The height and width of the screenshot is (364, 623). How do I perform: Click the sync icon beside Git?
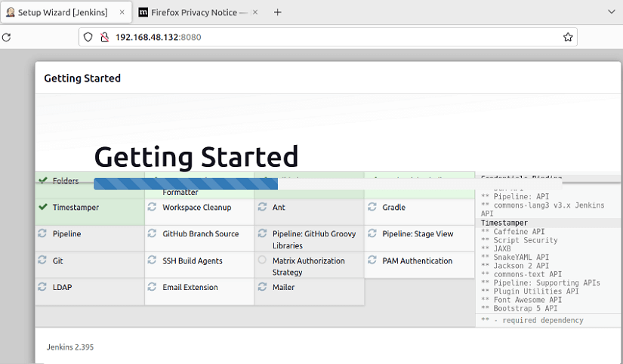(x=42, y=260)
